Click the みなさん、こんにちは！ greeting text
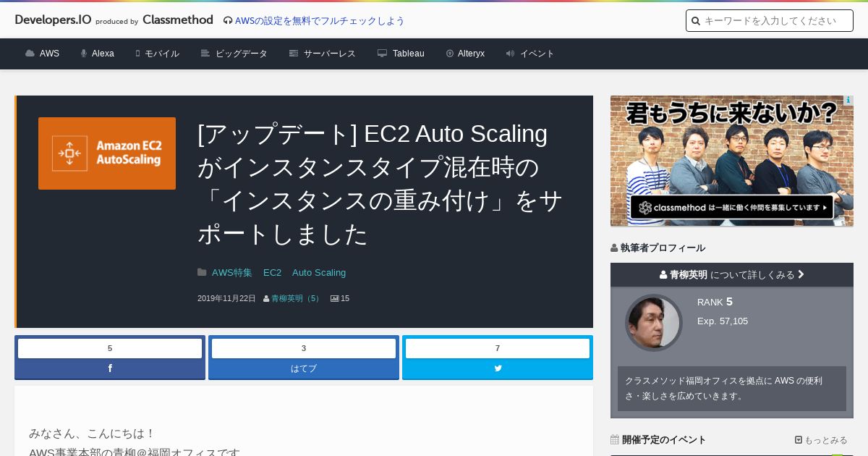 93,433
